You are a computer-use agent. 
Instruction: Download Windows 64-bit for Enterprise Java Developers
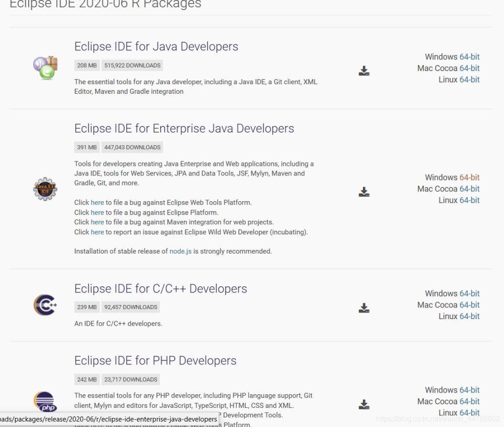point(469,177)
